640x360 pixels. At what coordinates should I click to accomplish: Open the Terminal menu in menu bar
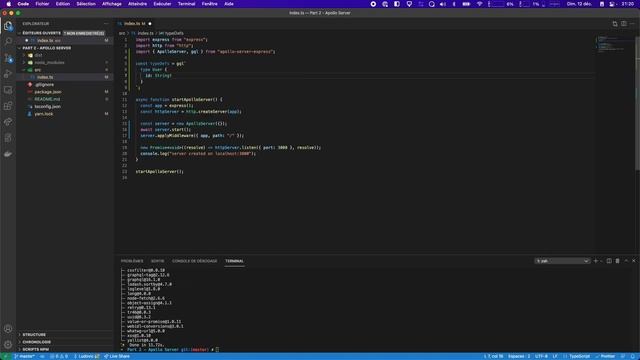tap(186, 4)
